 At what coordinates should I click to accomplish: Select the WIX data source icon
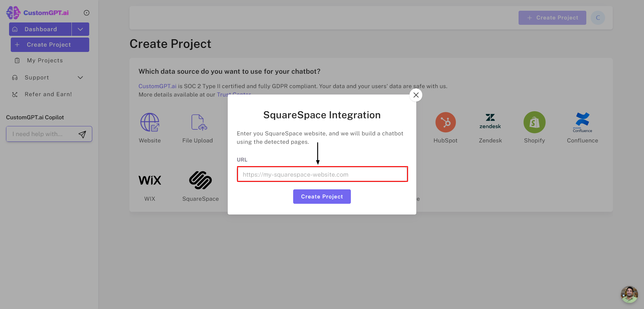point(150,180)
